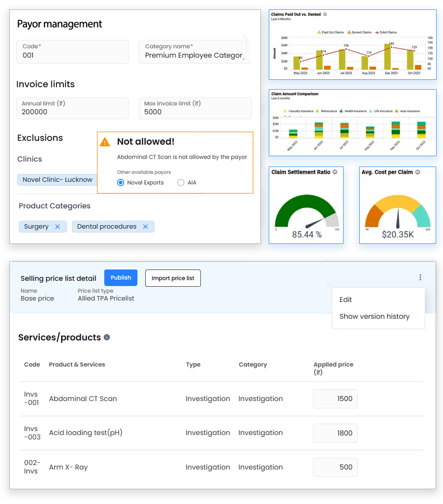The image size is (443, 504).
Task: Click the Paid Out Claims legend swatch
Action: 319,33
